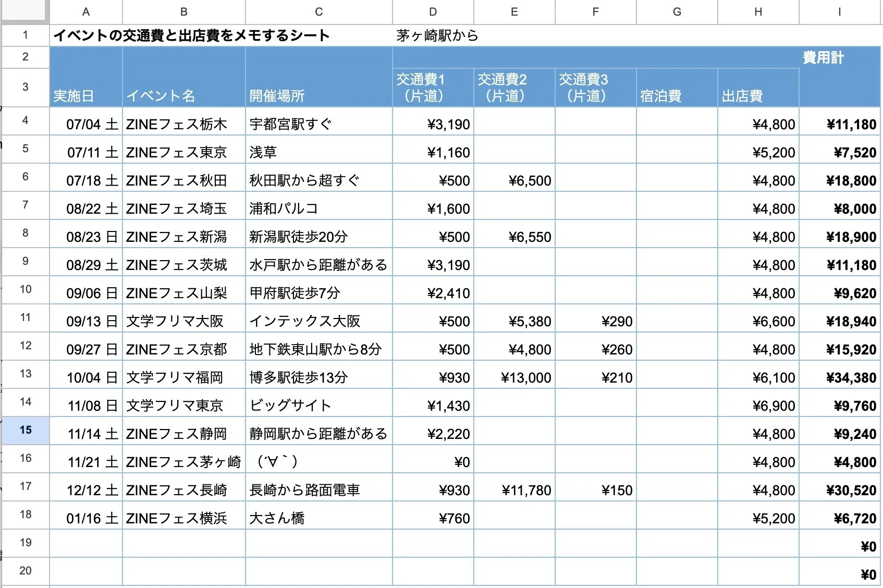Image resolution: width=883 pixels, height=588 pixels.
Task: Click cell ZINEフェス新潟
Action: 184,234
